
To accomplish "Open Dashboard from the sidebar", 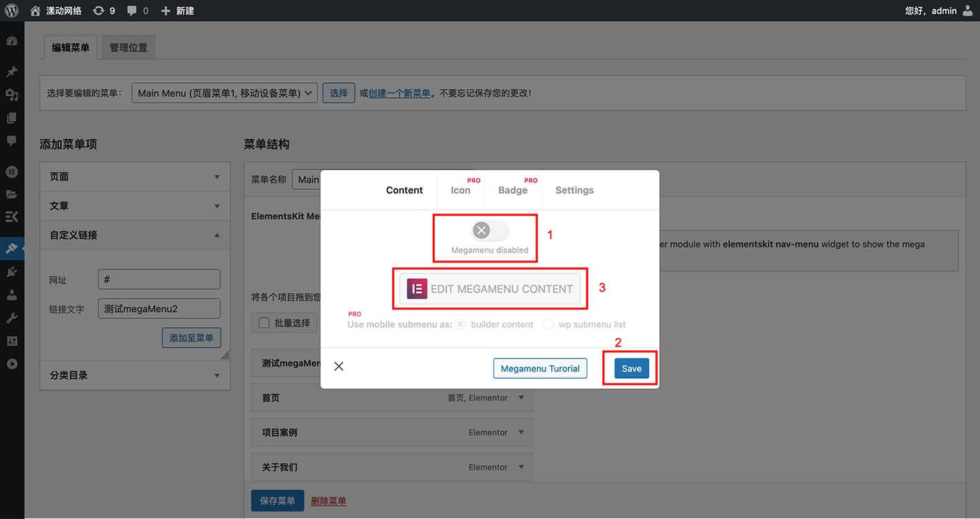I will click(12, 41).
